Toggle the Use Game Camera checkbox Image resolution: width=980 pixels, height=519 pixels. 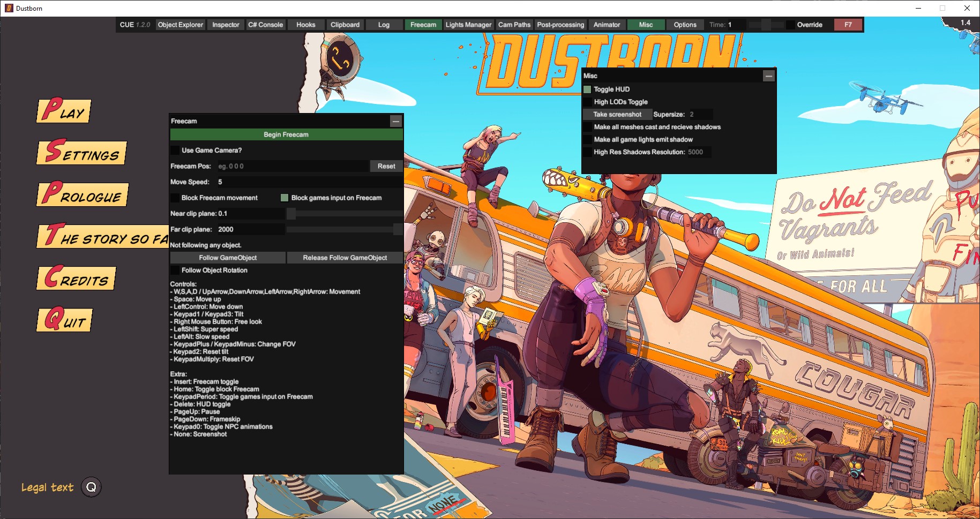click(175, 151)
